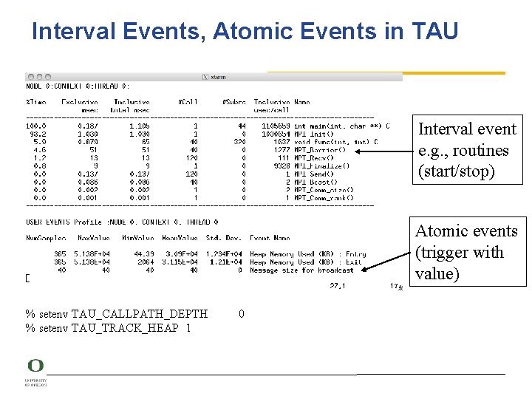
Task: Select 'Heap Memory Used (KB) : Exit' event
Action: click(306, 262)
